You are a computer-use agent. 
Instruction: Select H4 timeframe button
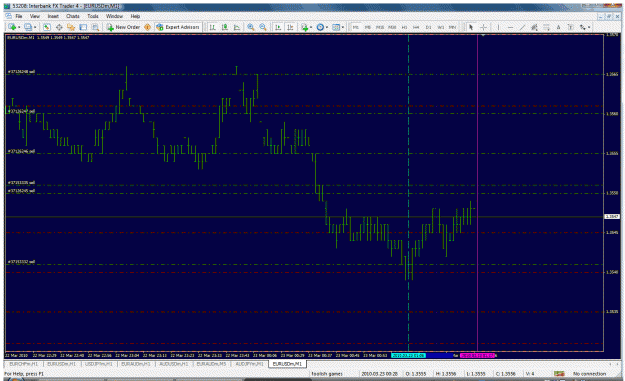(416, 27)
